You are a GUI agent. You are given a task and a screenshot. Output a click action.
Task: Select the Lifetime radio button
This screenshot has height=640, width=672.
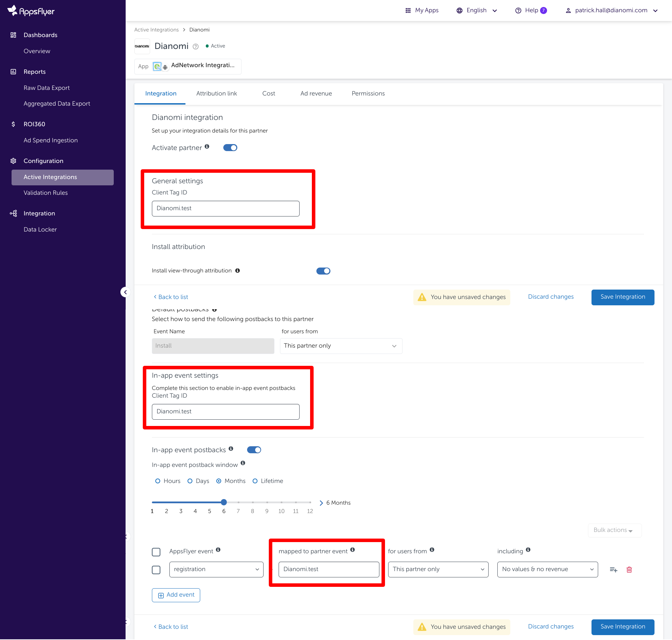[255, 481]
